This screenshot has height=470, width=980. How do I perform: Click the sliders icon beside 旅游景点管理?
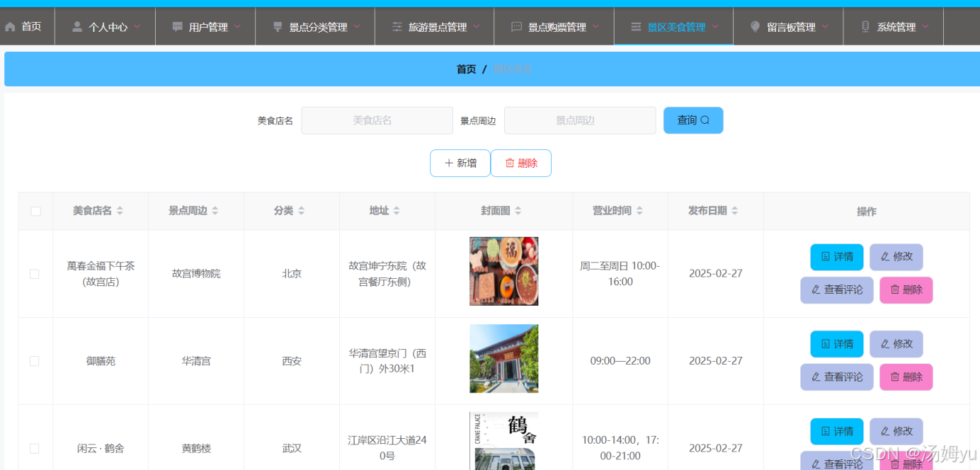[x=397, y=27]
